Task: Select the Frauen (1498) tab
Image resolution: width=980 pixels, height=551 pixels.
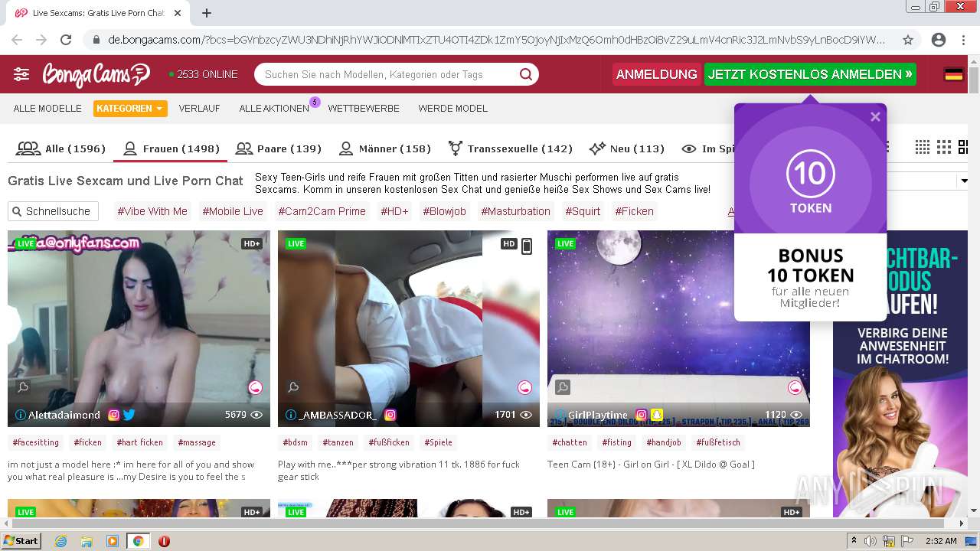Action: (x=171, y=148)
